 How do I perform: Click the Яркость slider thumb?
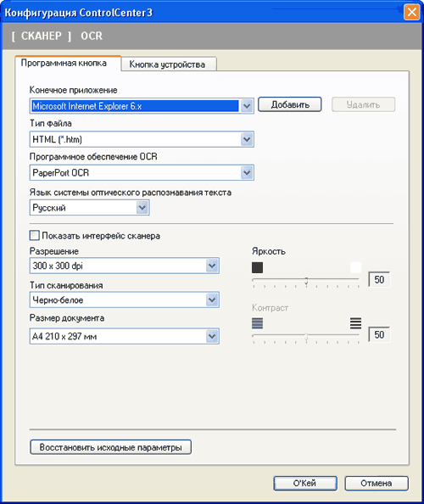point(306,281)
